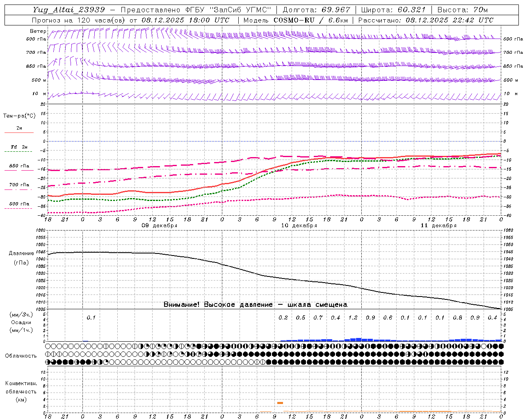Click the 2м temperature legend label

point(19,128)
